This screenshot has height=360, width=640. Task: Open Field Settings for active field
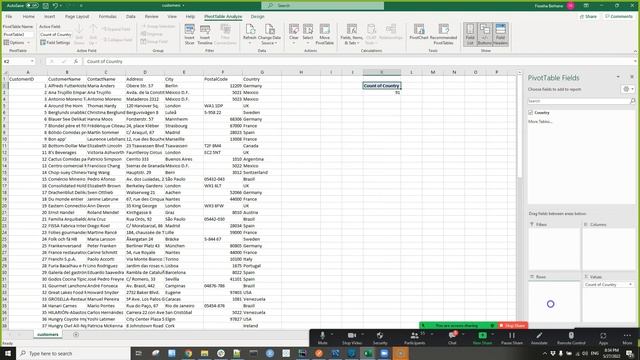tap(56, 42)
